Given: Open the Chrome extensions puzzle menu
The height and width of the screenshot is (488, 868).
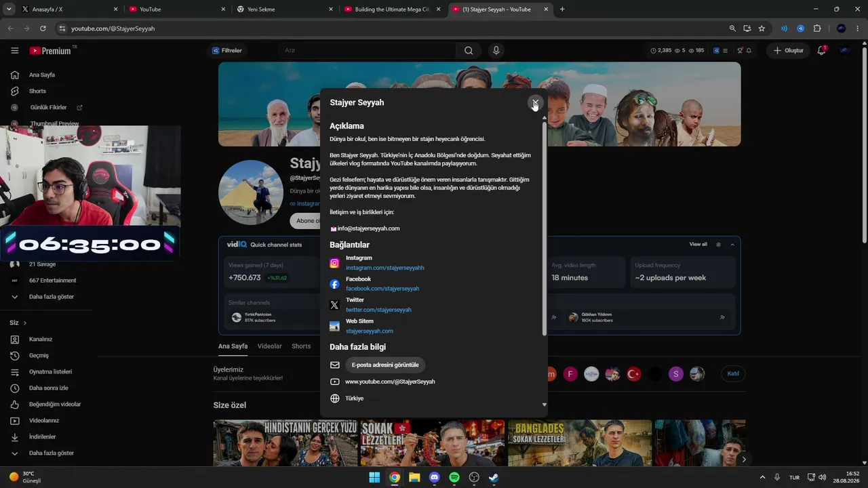Looking at the screenshot, I should click(817, 28).
